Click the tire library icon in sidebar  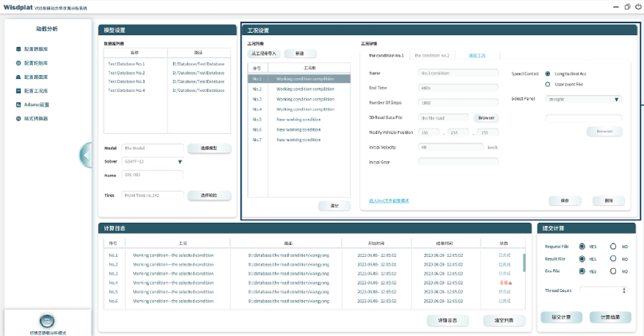pos(18,63)
